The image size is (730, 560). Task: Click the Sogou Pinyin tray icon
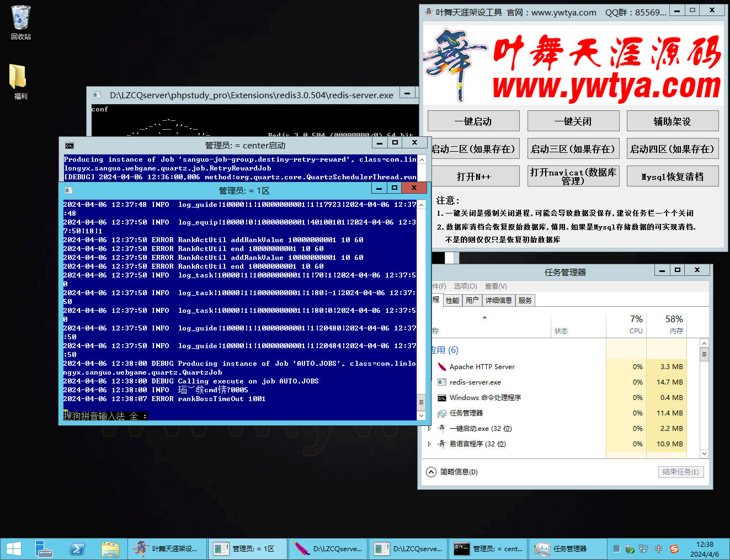pos(674,549)
